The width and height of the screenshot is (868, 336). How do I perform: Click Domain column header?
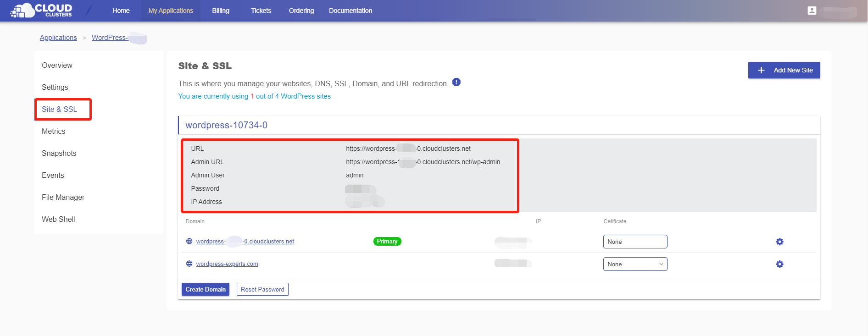[x=195, y=221]
